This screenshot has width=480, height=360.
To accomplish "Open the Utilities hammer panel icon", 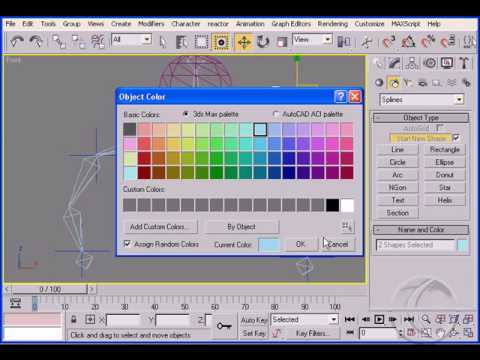I will coord(464,63).
